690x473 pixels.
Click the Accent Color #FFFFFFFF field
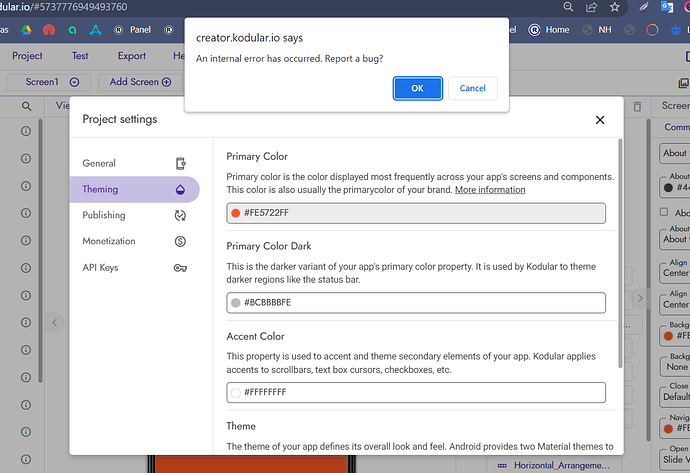(x=416, y=392)
